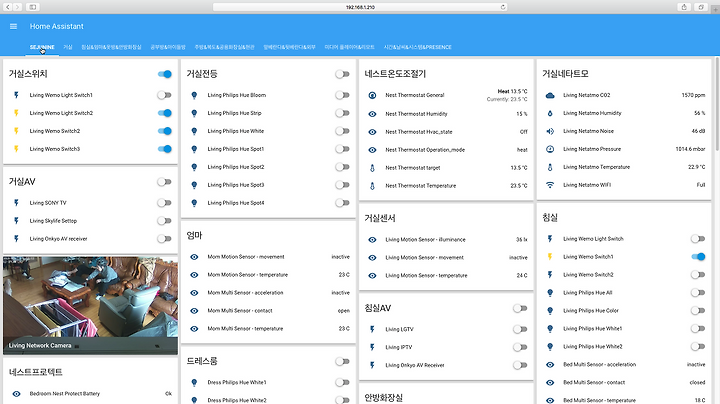The image size is (720, 404).
Task: Click the Nest Thermostat General thermostat icon
Action: (372, 95)
